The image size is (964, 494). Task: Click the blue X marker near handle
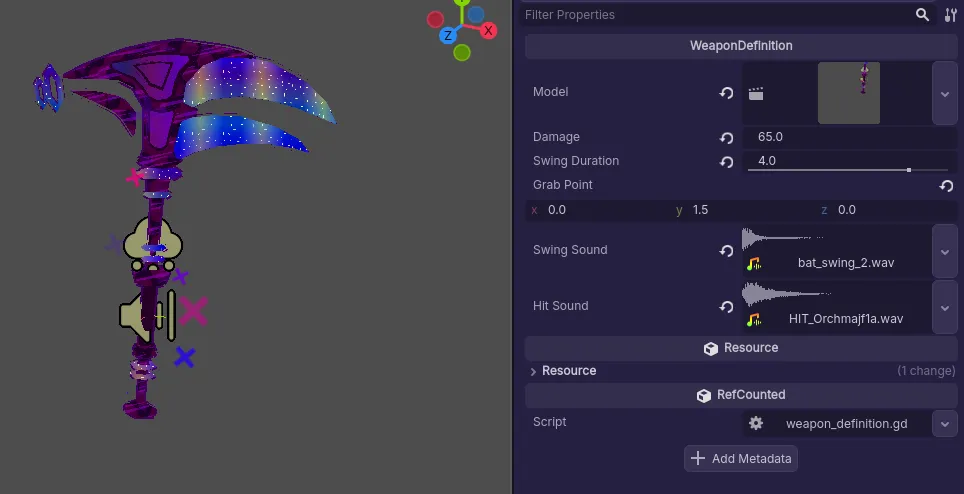pos(184,357)
